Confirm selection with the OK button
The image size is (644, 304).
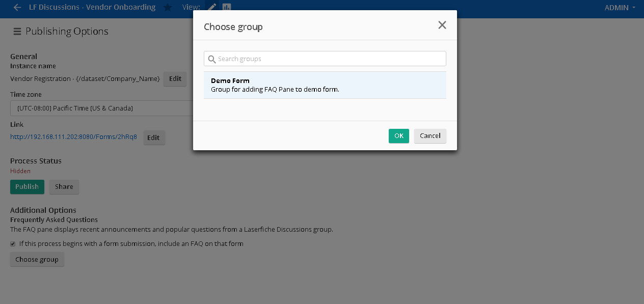tap(399, 136)
